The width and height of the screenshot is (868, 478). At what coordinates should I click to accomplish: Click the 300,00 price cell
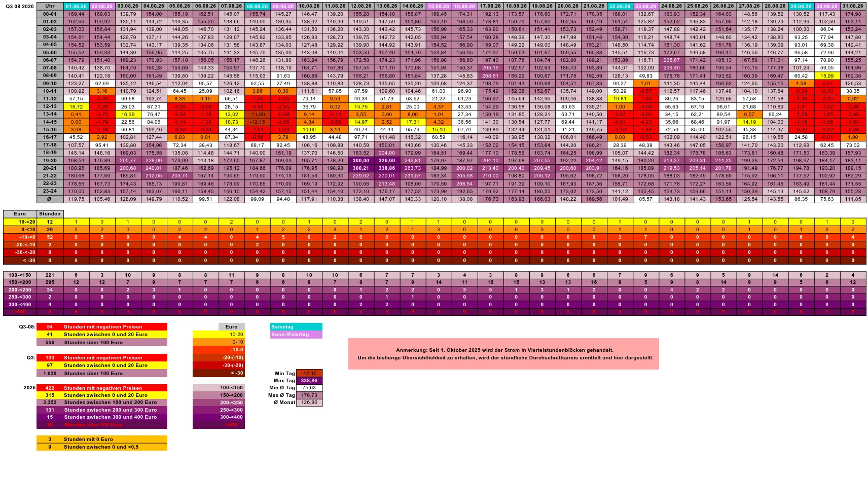coord(361,161)
